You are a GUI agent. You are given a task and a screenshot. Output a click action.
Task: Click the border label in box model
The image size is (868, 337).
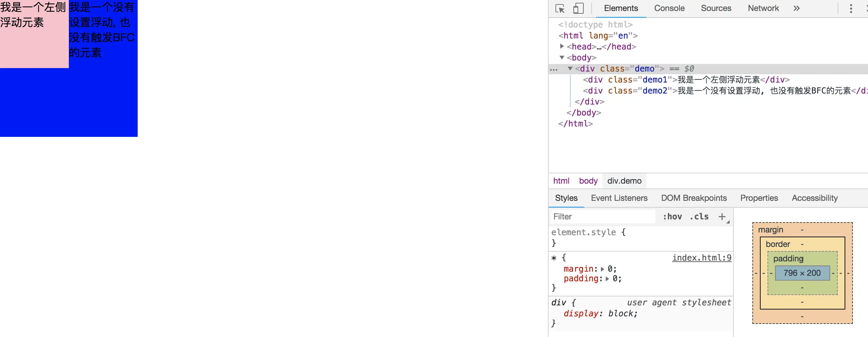(778, 244)
